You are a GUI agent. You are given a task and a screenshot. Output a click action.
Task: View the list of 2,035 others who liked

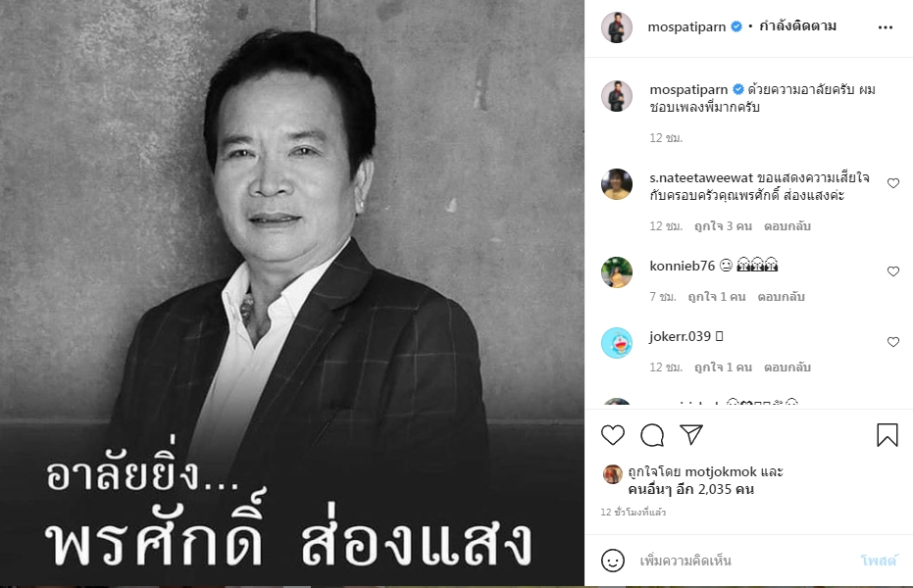point(691,490)
